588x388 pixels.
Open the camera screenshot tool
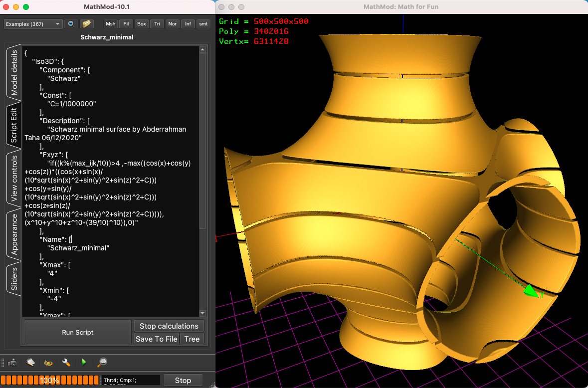12,363
